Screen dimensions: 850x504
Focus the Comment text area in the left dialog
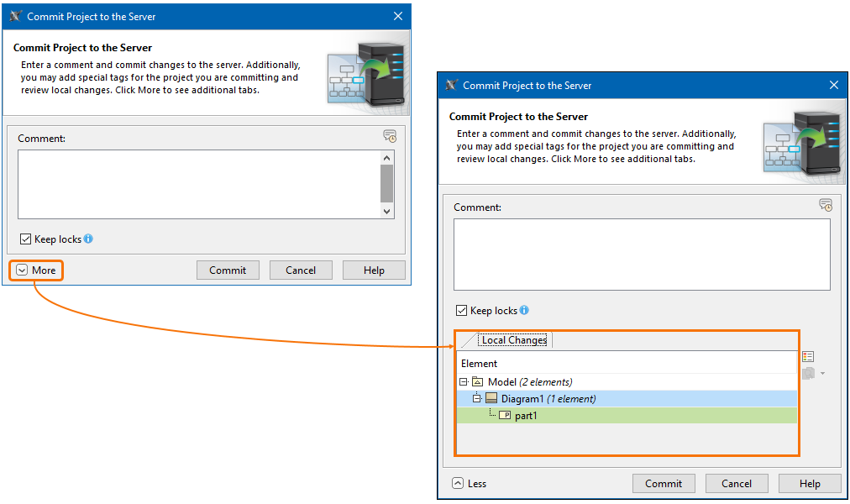click(200, 184)
